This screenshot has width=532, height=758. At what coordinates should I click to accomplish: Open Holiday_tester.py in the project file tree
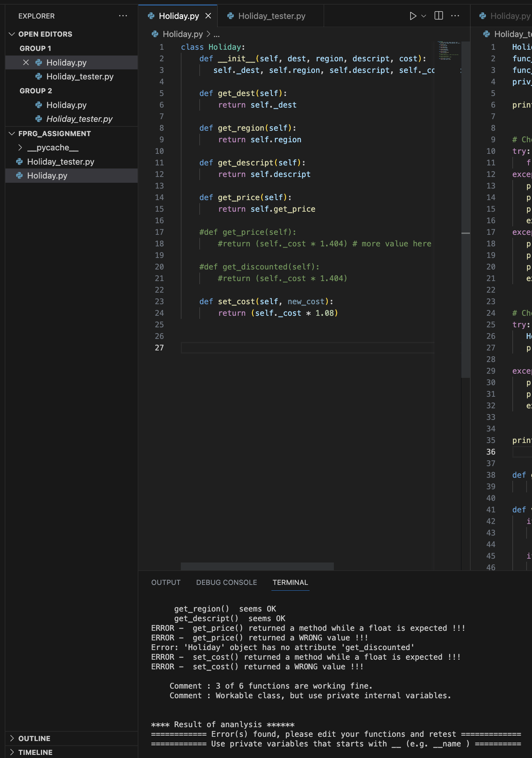pyautogui.click(x=61, y=162)
